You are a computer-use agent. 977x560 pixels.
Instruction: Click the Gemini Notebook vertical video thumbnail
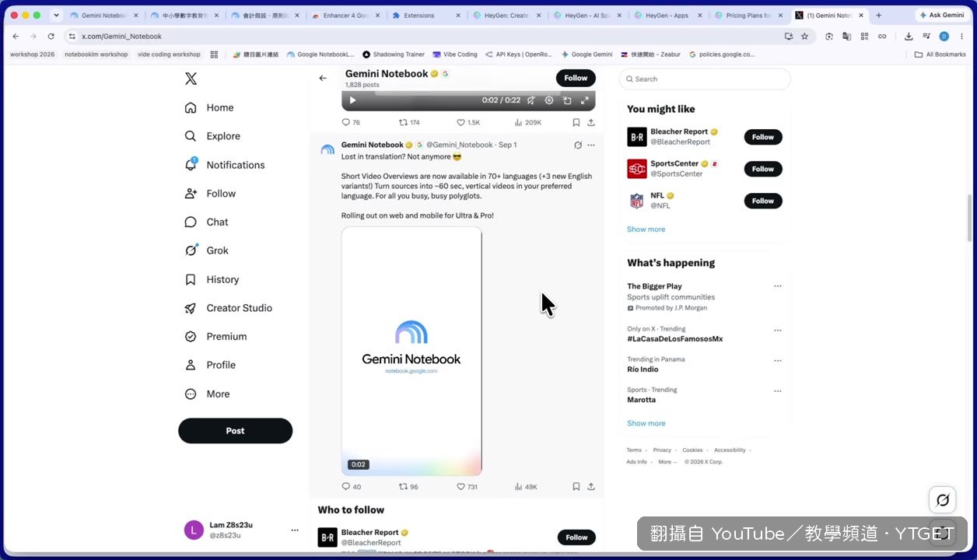[x=411, y=351]
